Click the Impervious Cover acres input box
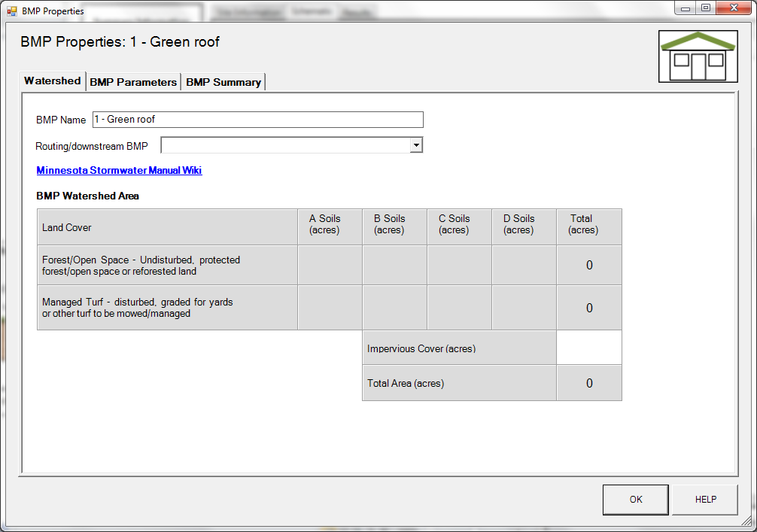757x532 pixels. pyautogui.click(x=589, y=348)
